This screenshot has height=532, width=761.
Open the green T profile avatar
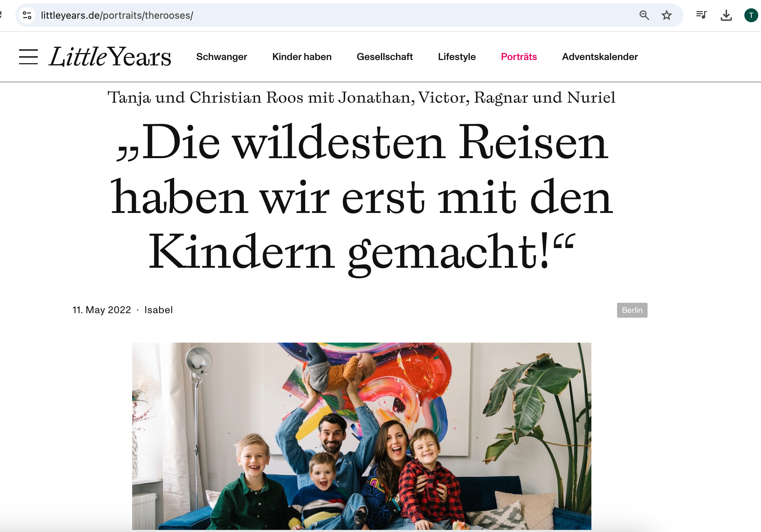(x=751, y=15)
